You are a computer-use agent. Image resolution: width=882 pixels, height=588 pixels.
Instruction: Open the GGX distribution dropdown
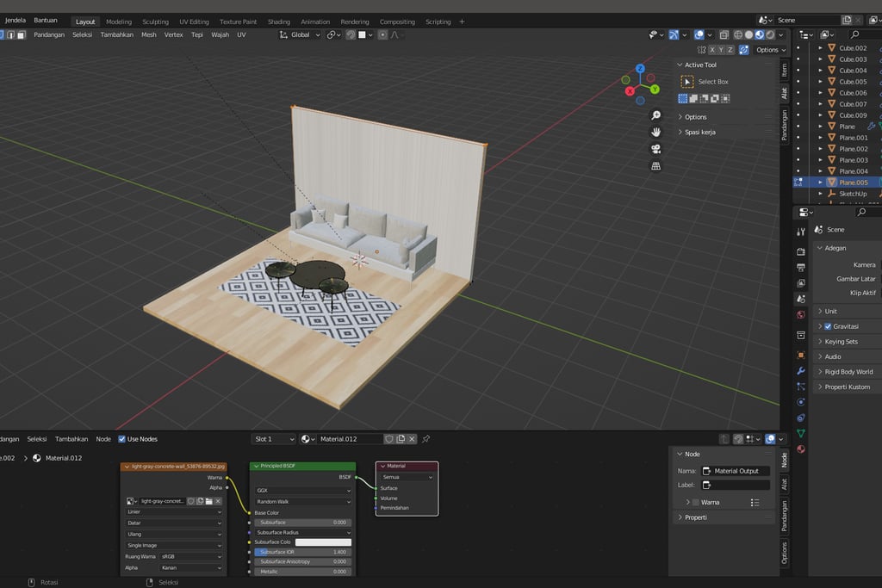click(302, 490)
